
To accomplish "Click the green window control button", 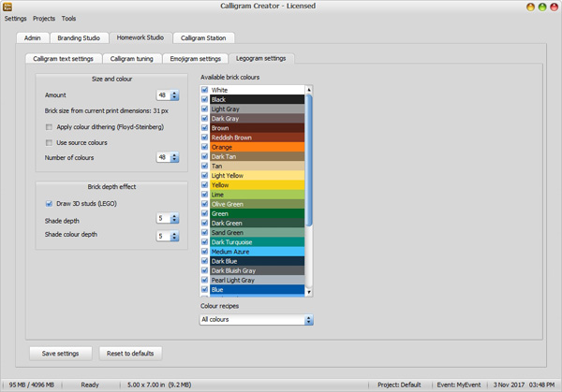I will 542,7.
